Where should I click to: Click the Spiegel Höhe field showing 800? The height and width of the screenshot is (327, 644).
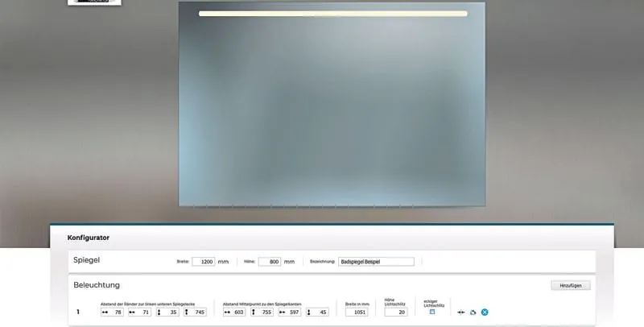pos(269,262)
